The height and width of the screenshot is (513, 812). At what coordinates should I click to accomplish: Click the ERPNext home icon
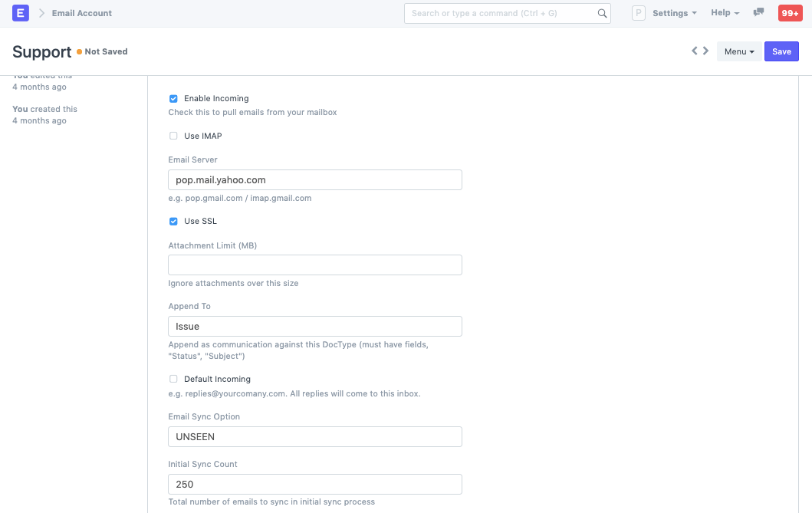[x=21, y=13]
